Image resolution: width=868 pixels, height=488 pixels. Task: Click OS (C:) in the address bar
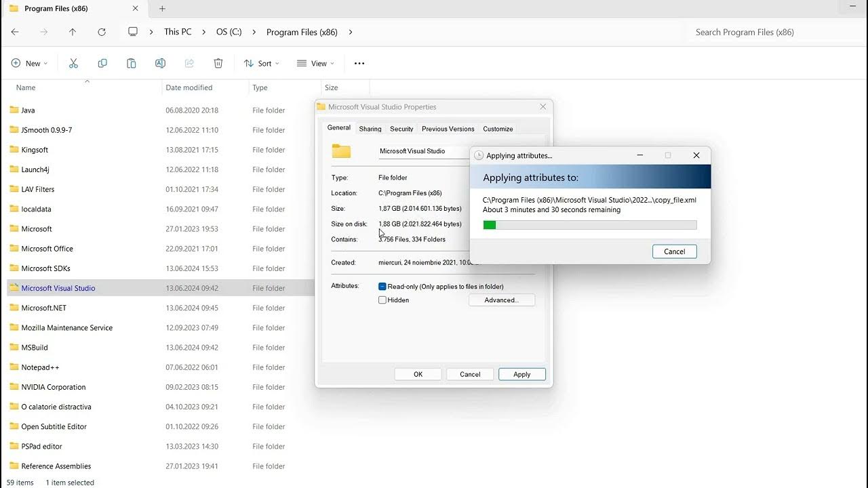click(x=229, y=32)
